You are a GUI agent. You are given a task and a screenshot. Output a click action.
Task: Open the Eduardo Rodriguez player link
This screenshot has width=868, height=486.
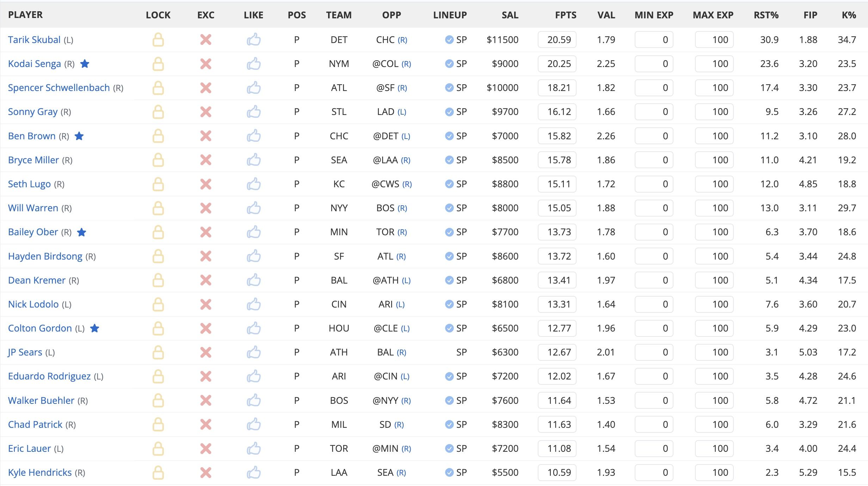pos(49,376)
